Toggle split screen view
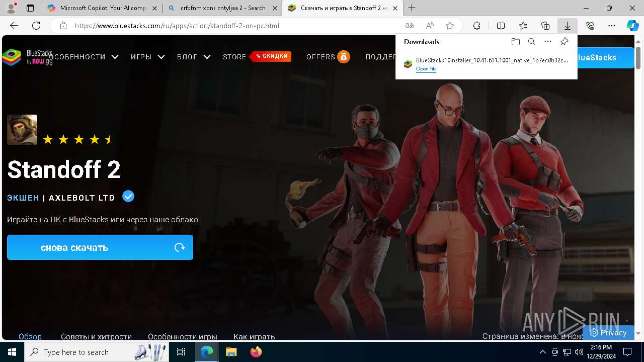Screen dimensions: 644x362 click(x=501, y=26)
